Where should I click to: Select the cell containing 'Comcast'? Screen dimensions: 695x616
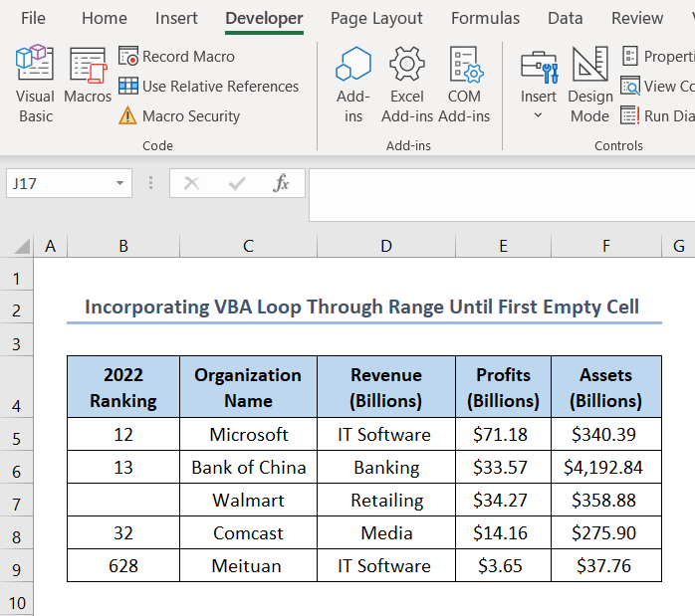[x=248, y=532]
